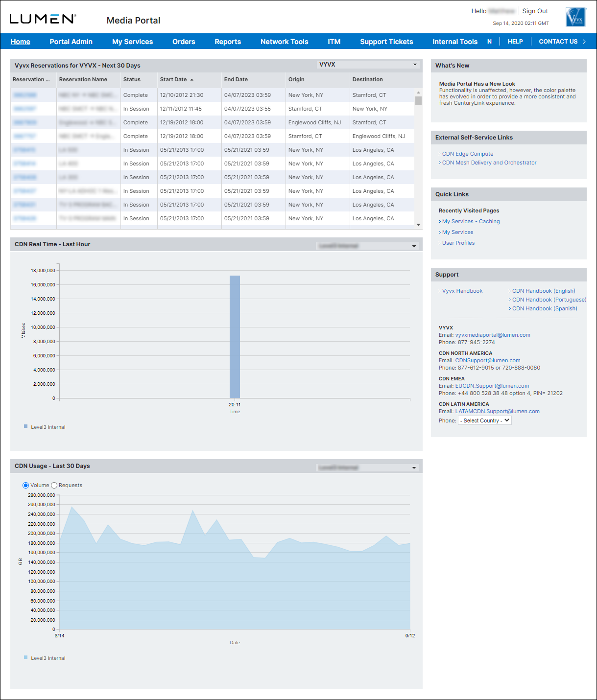Open the Home menu

[21, 42]
